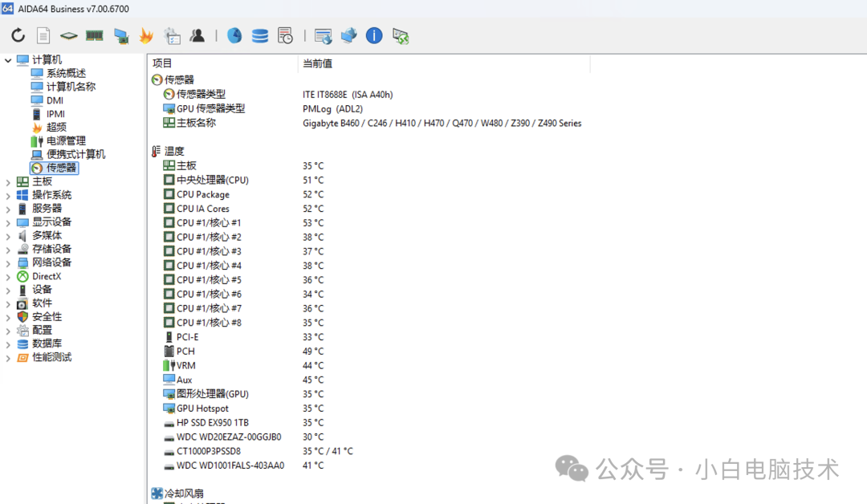This screenshot has height=504, width=867.
Task: Expand the 存储设备 tree node
Action: (x=8, y=250)
